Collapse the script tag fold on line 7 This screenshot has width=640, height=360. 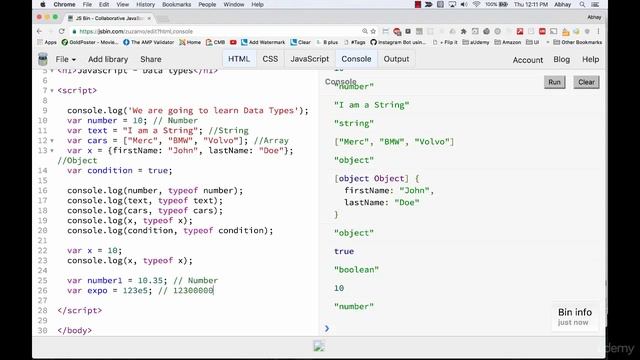52,91
